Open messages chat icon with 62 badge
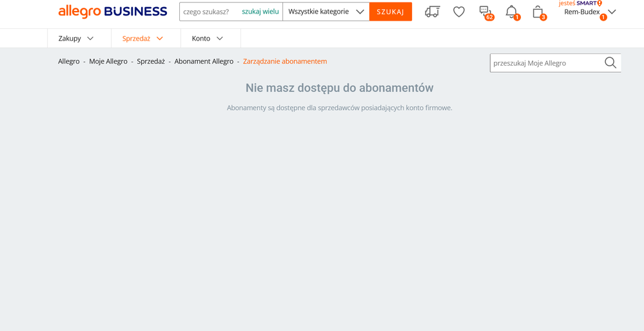Viewport: 644px width, 331px height. coord(485,12)
